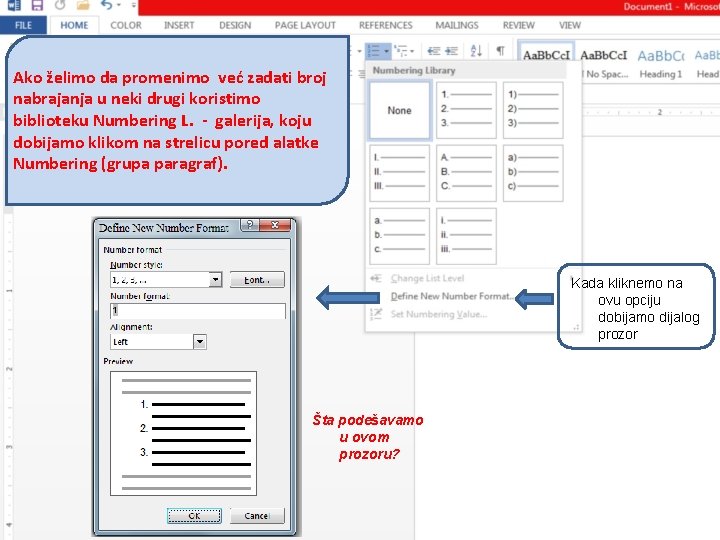The image size is (720, 540).
Task: Select the 1) 2) 3) numbering format
Action: 533,110
